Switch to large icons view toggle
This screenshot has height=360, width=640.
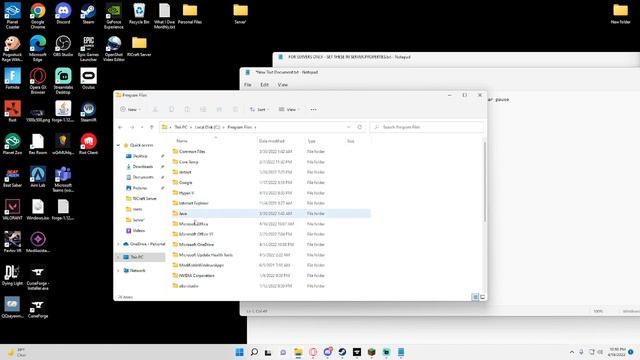[x=482, y=297]
